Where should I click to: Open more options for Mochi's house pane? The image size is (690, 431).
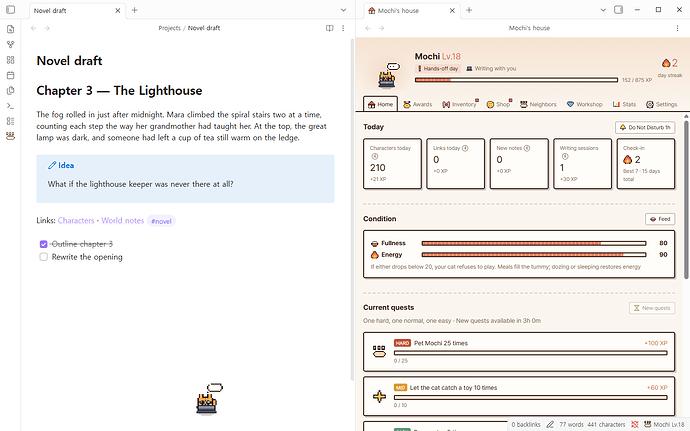coord(677,28)
